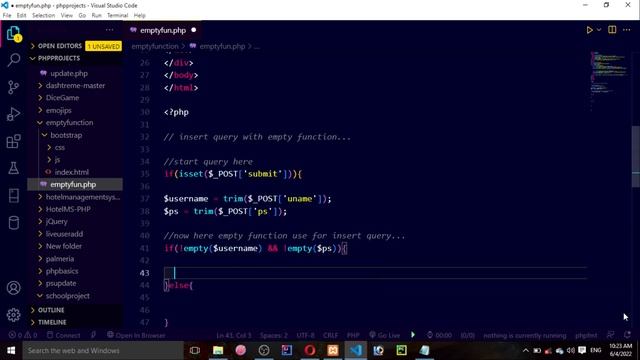Open the Source Control view

(x=13, y=87)
